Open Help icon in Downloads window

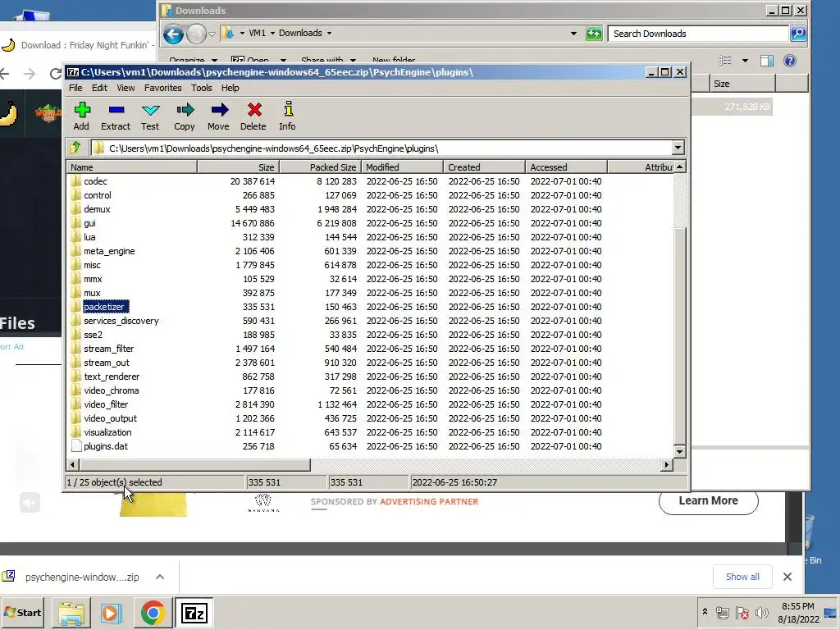pyautogui.click(x=790, y=61)
